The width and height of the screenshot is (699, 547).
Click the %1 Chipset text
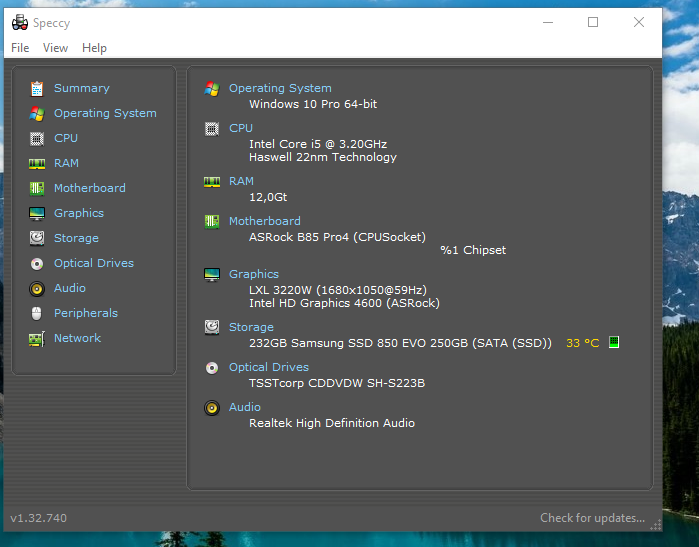tap(473, 250)
